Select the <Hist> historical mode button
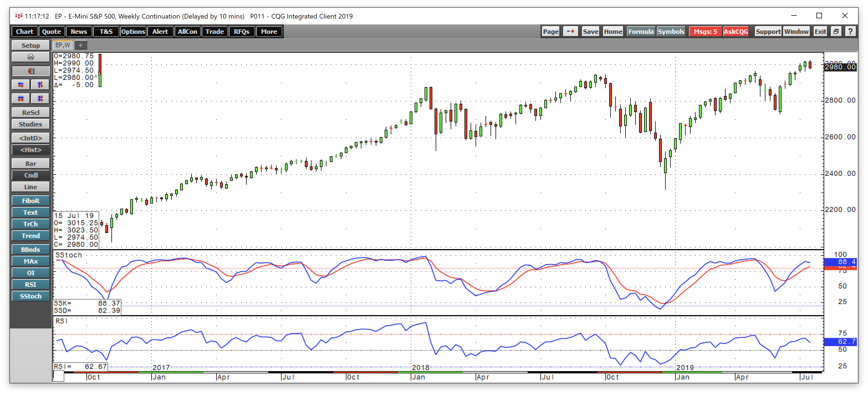The width and height of the screenshot is (868, 395). pos(31,150)
